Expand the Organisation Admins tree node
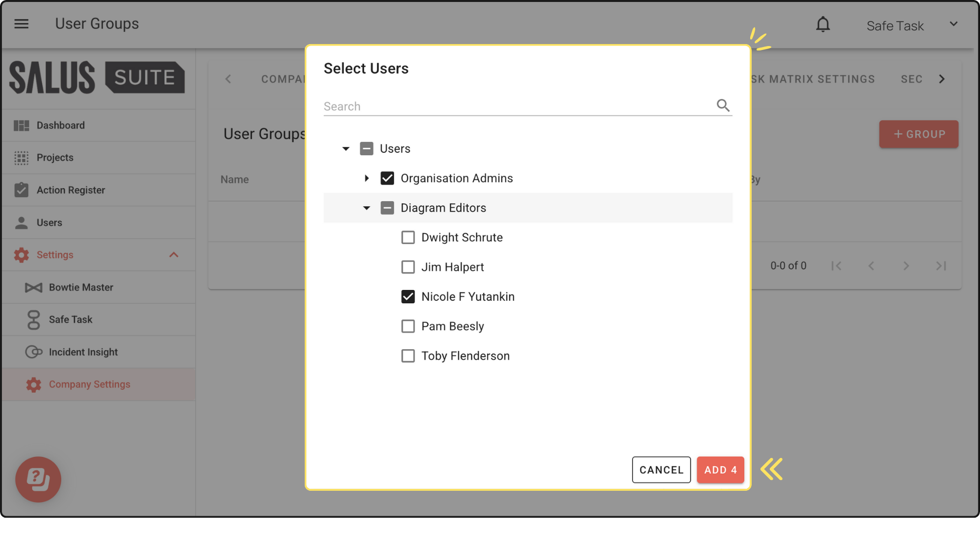Screen dimensions: 980x551 click(x=367, y=178)
